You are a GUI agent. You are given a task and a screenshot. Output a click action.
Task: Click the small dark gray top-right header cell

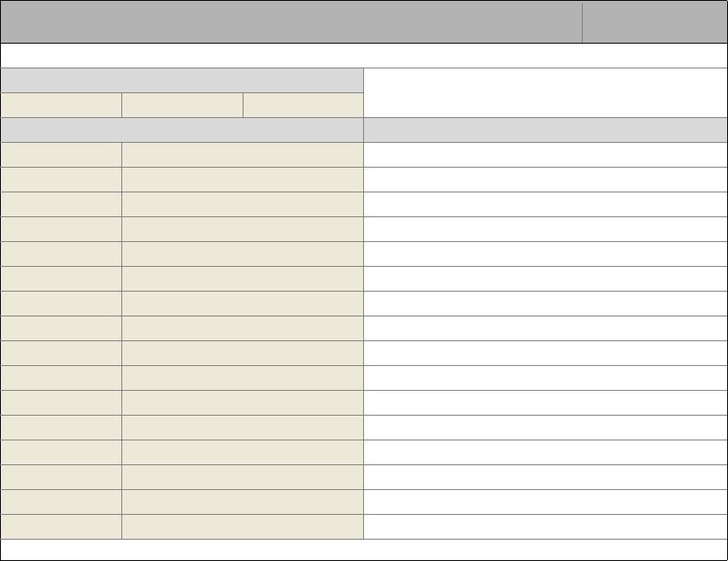[x=655, y=21]
